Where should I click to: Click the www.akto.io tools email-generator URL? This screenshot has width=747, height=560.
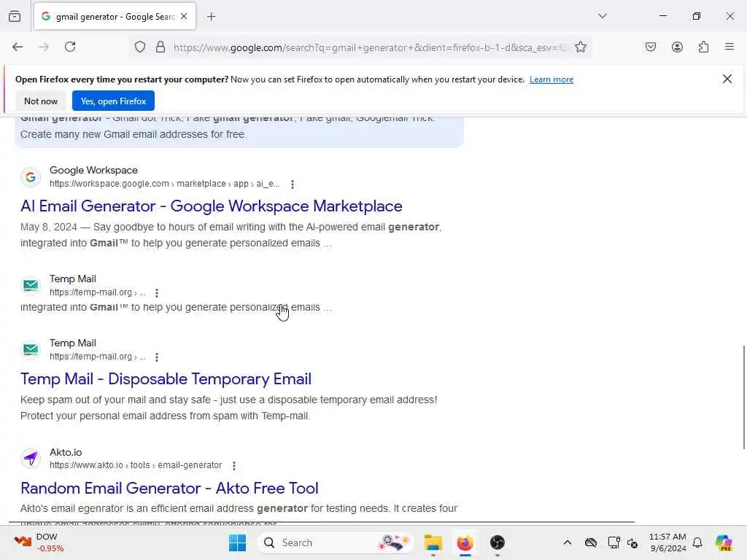click(136, 465)
